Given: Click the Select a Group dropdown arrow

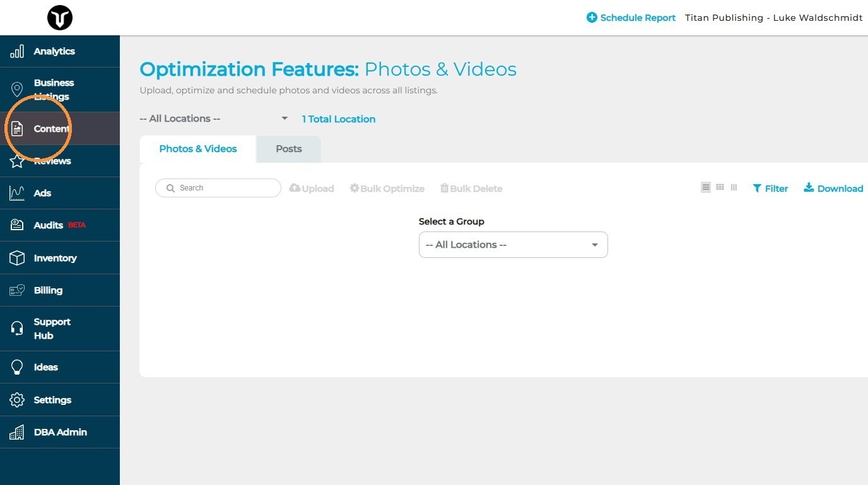Looking at the screenshot, I should coord(595,245).
